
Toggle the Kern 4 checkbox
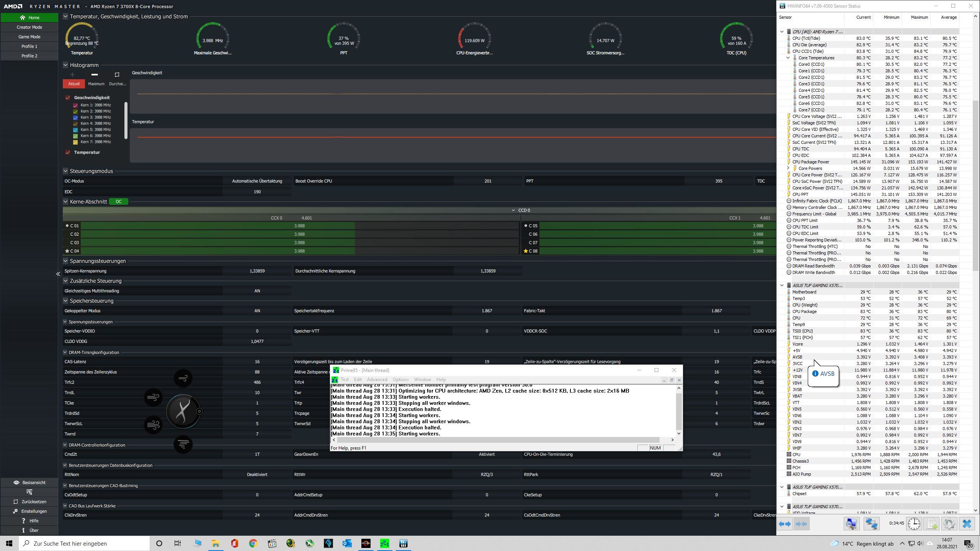click(x=75, y=124)
